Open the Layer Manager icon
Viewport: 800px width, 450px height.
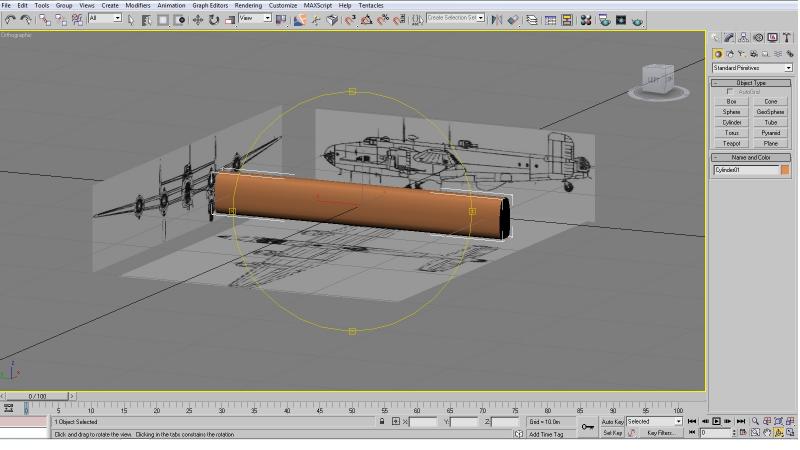(532, 20)
